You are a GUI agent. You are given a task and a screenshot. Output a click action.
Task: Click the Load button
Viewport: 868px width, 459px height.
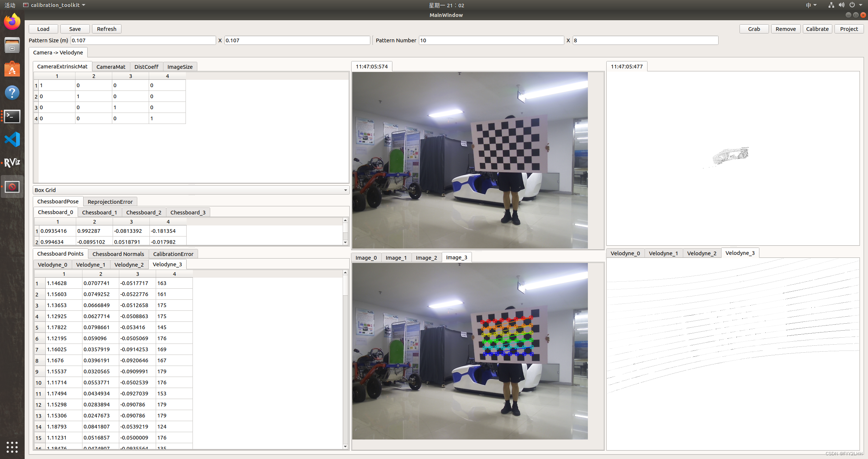click(x=44, y=29)
